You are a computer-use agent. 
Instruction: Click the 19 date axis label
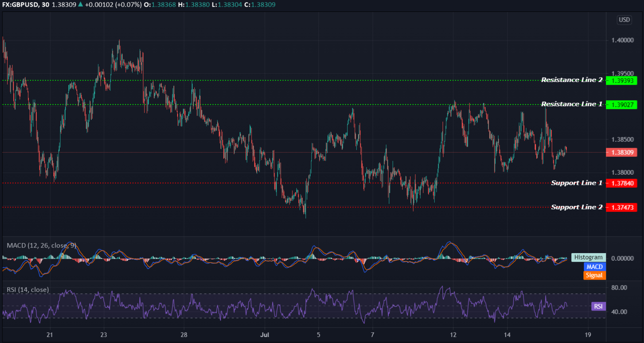tap(588, 335)
